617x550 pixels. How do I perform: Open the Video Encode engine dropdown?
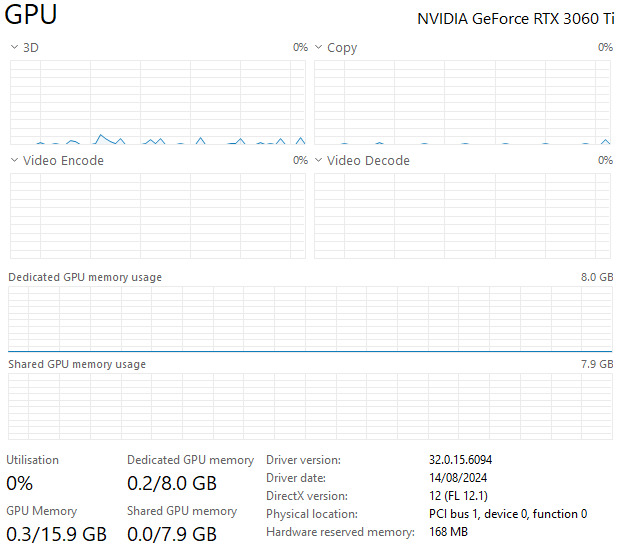tap(15, 160)
